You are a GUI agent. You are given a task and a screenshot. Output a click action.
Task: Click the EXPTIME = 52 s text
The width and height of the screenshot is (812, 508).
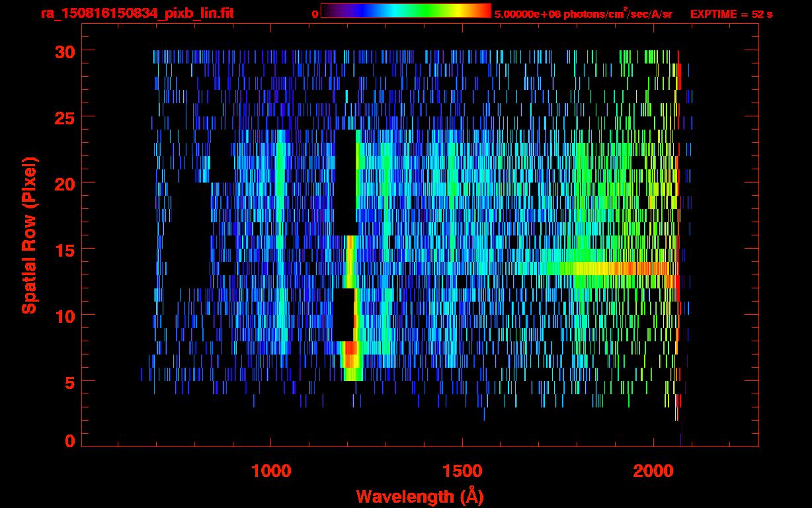[731, 14]
